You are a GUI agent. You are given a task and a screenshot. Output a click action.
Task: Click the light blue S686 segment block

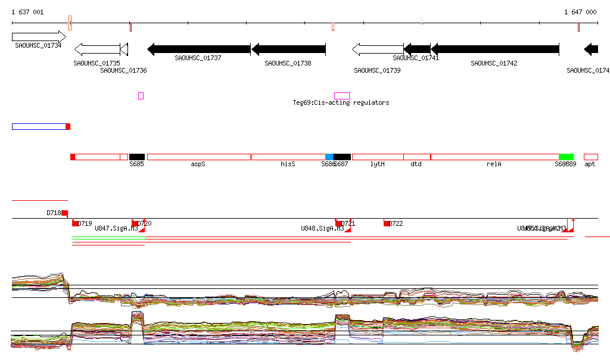(329, 157)
